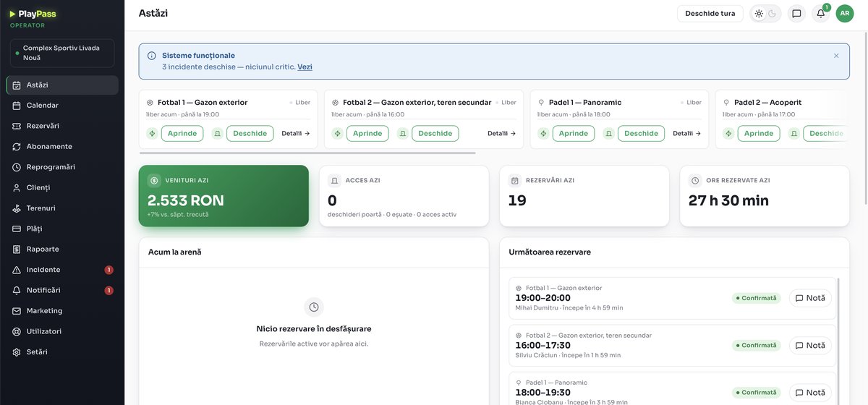The height and width of the screenshot is (405, 868).
Task: Click the Rapoarte report icon
Action: [x=17, y=249]
